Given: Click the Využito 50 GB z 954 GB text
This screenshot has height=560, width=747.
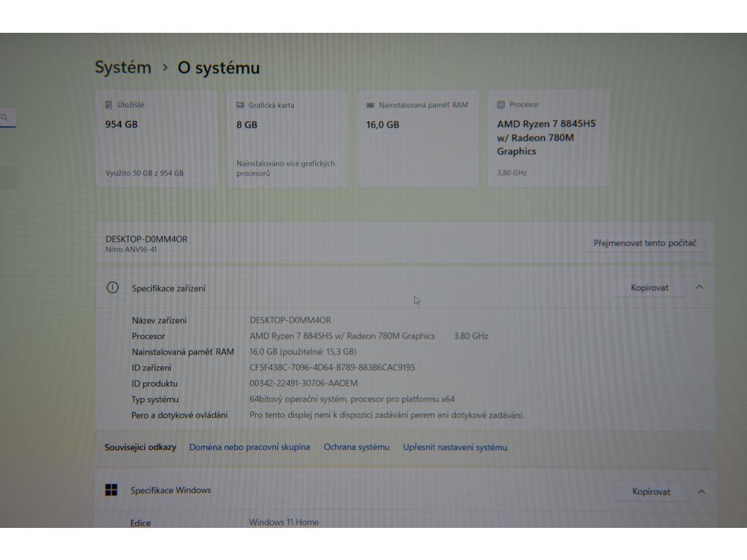Looking at the screenshot, I should tap(144, 173).
